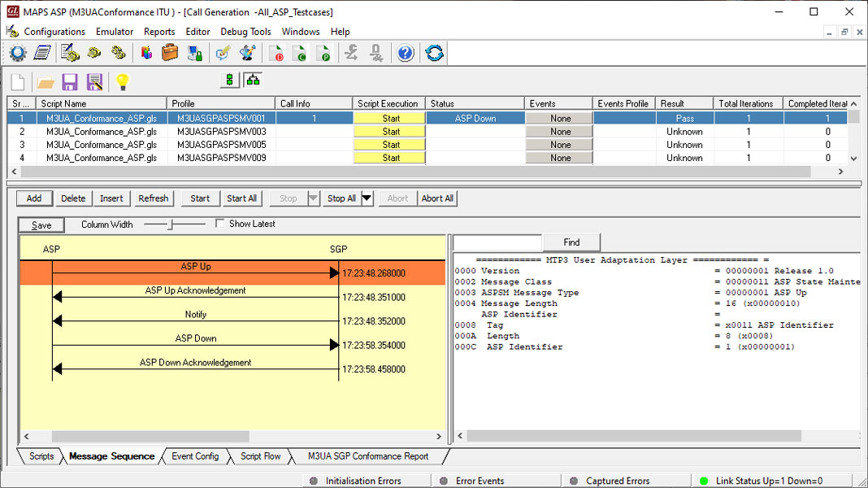The image size is (868, 488).
Task: Click the Find text input field
Action: point(497,242)
